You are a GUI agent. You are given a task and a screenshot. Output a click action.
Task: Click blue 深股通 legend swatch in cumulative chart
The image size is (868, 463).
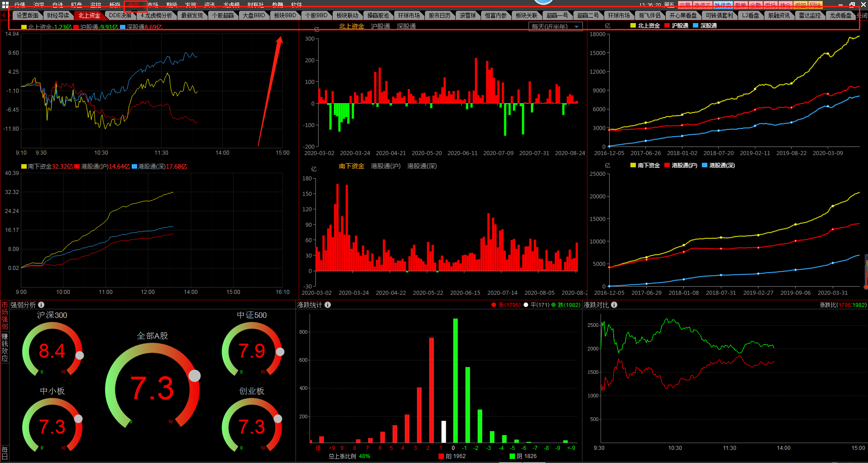pos(696,26)
